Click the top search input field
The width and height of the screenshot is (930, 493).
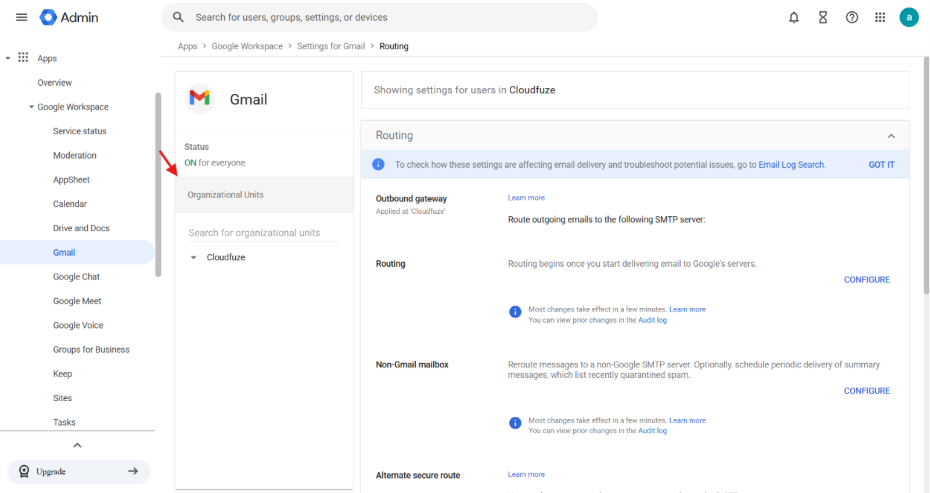pos(380,17)
